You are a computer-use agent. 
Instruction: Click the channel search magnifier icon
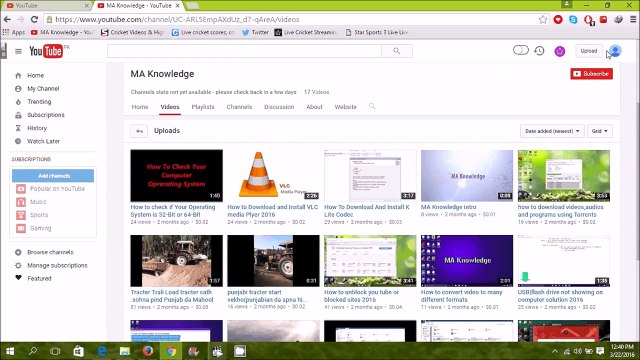tap(372, 107)
